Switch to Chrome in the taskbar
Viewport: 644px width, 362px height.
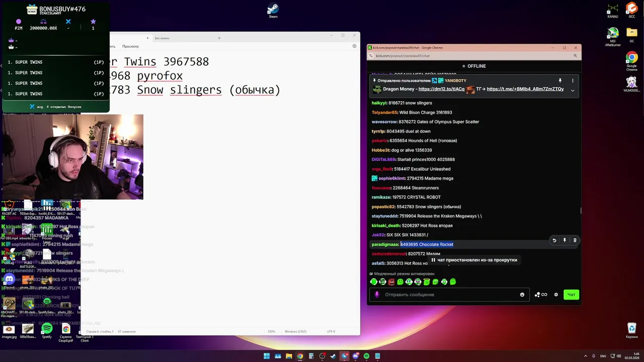(300, 356)
